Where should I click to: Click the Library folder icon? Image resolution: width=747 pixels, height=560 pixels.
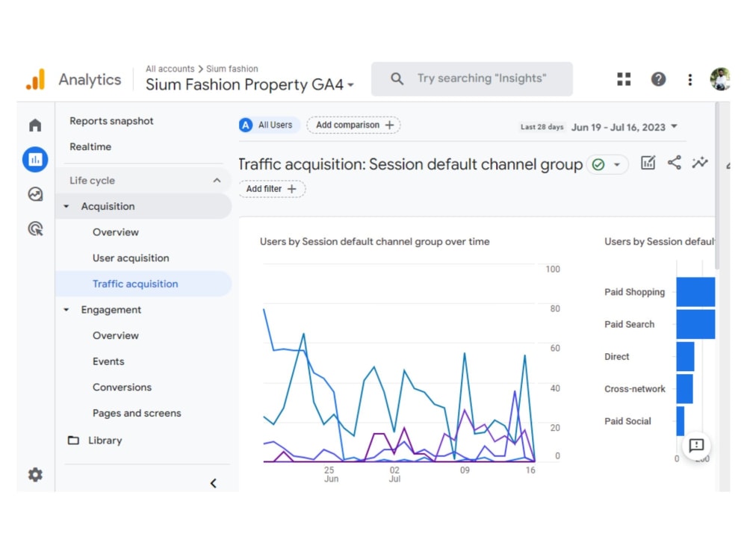pyautogui.click(x=73, y=440)
